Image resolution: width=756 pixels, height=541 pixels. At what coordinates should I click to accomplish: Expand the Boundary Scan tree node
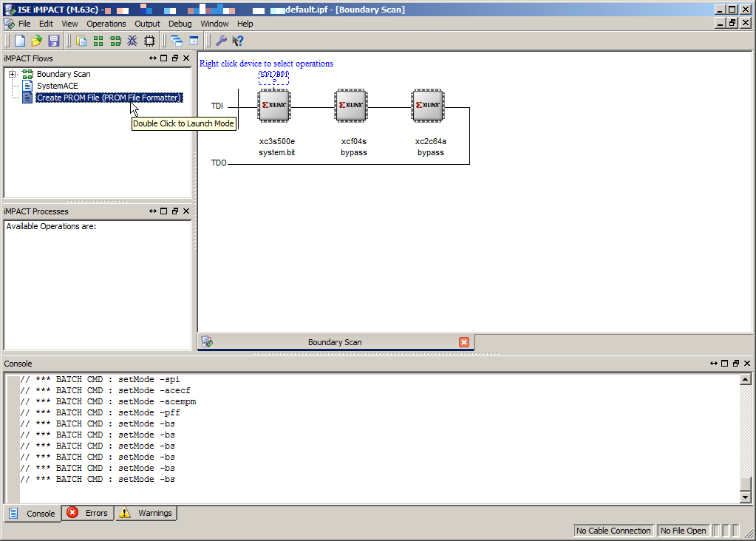click(12, 74)
